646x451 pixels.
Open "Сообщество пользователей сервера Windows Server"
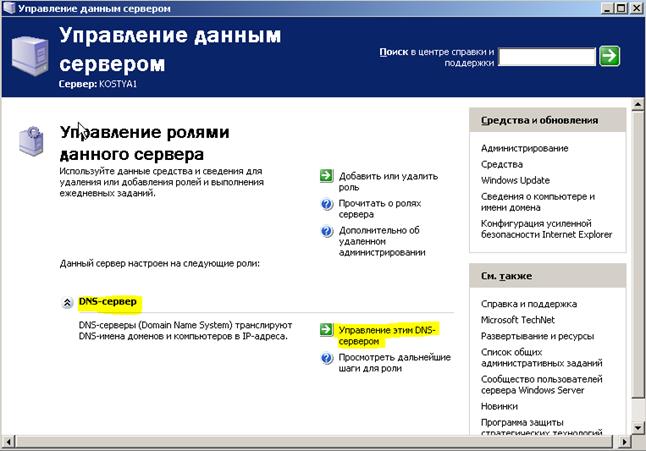pos(541,385)
